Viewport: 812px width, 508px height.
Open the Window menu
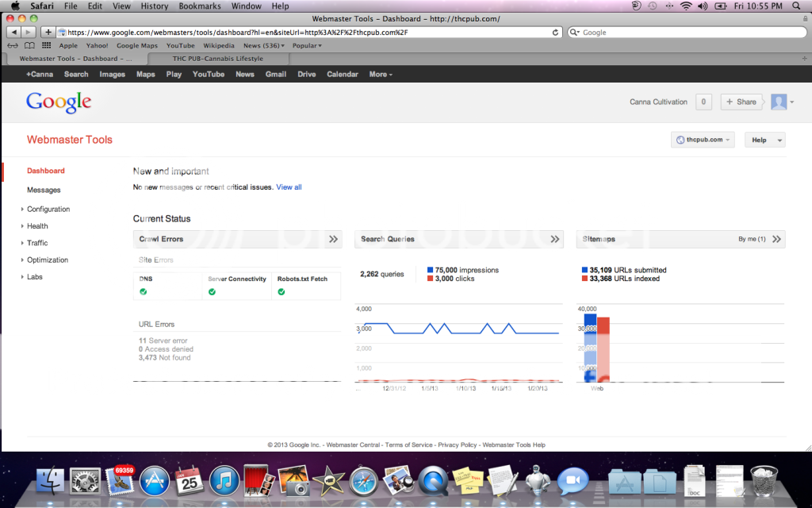click(246, 6)
